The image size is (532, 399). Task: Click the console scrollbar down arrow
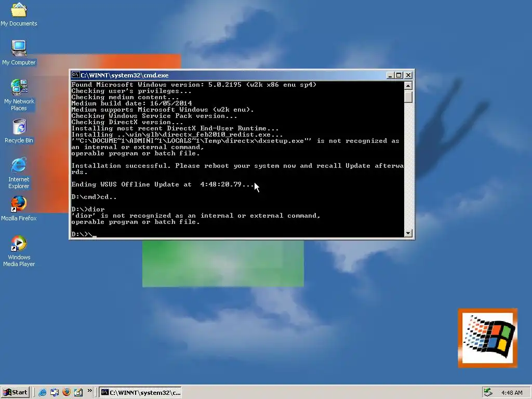point(408,233)
